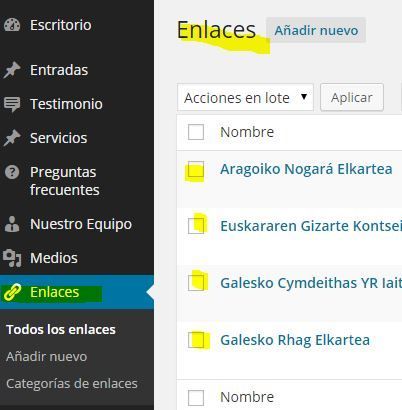Image resolution: width=402 pixels, height=410 pixels.
Task: Open the Escritorio dashboard icon
Action: [12, 25]
